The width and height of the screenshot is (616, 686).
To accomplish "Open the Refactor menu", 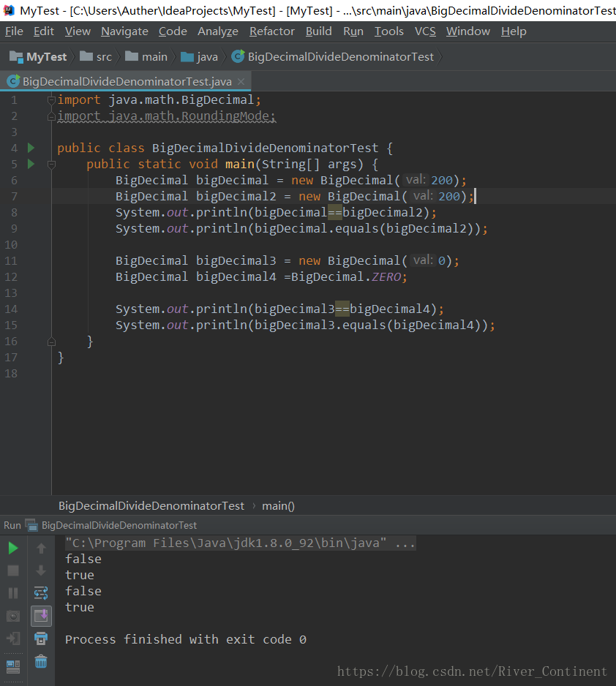I will click(x=271, y=31).
